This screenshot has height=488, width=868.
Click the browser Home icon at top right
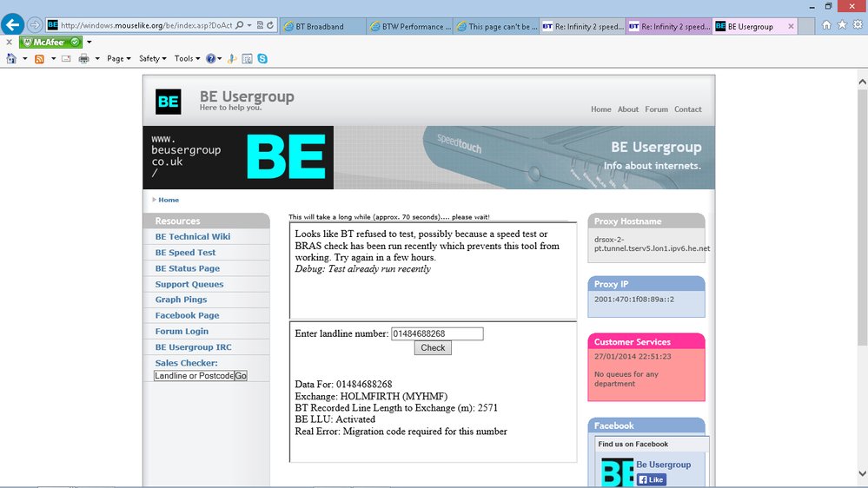(826, 25)
